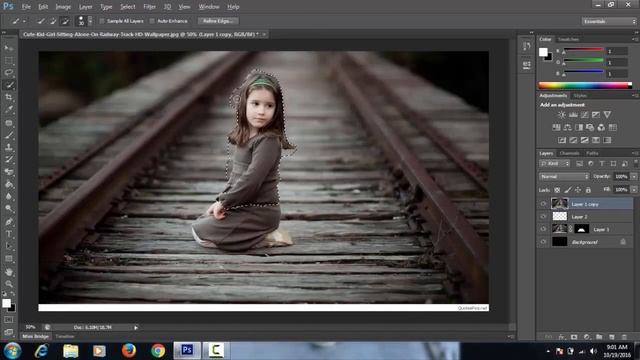Viewport: 640px width, 360px height.
Task: Select the Move tool
Action: click(9, 48)
